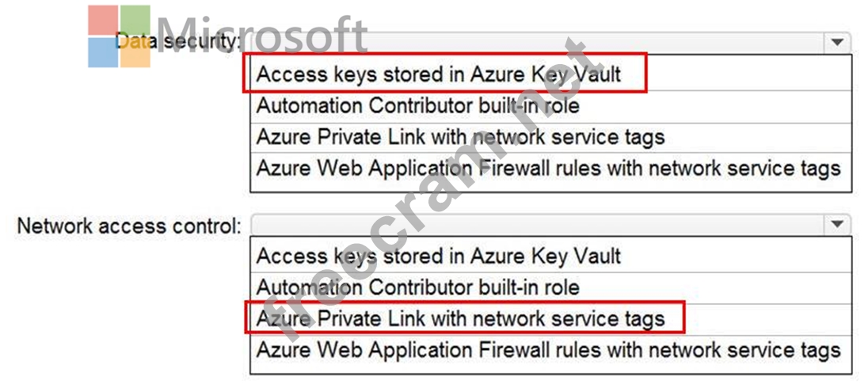The height and width of the screenshot is (384, 868).
Task: Select Web Application Firewall rules under Network access
Action: (x=548, y=349)
